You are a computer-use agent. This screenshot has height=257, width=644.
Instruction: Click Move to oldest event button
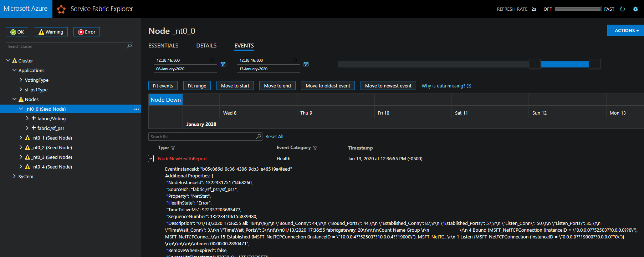click(x=328, y=86)
